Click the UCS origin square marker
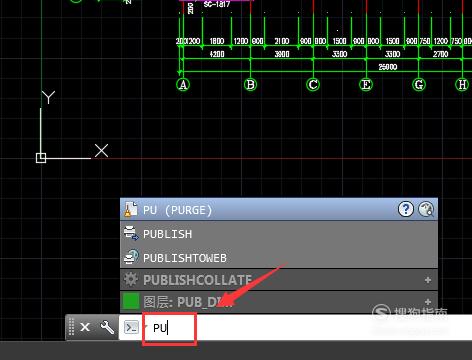The height and width of the screenshot is (360, 472). (x=41, y=158)
